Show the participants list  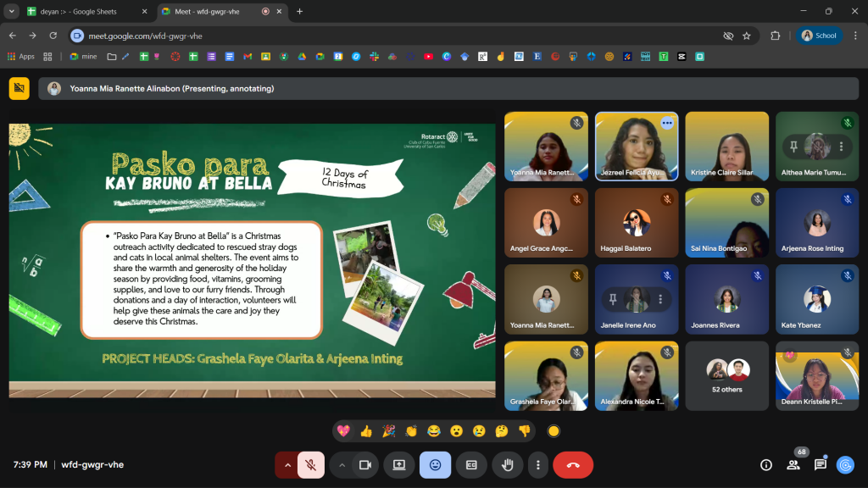[793, 464]
